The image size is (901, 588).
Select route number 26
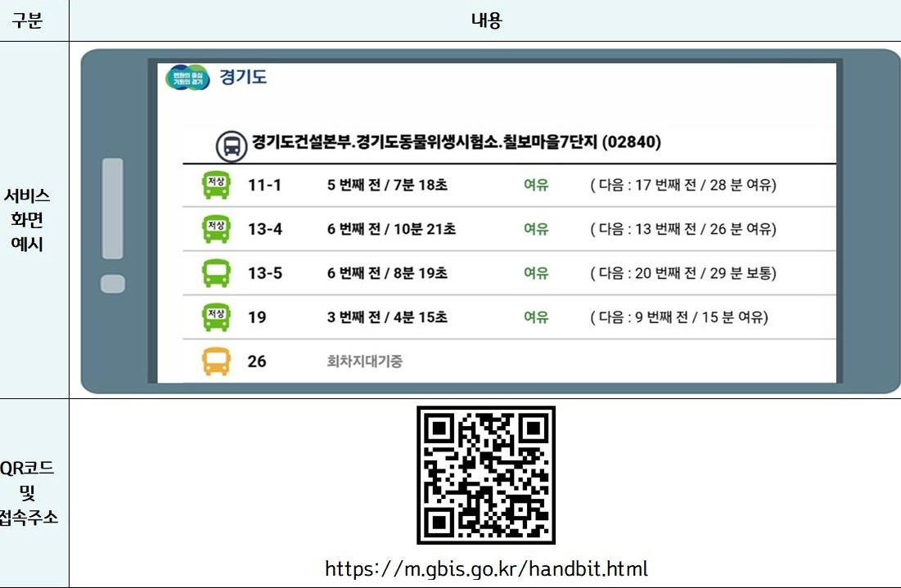257,361
